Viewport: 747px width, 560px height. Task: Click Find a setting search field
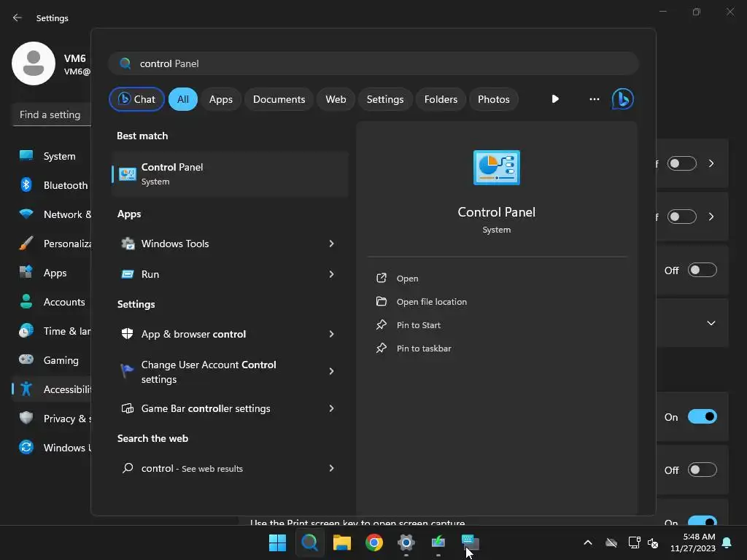52,114
